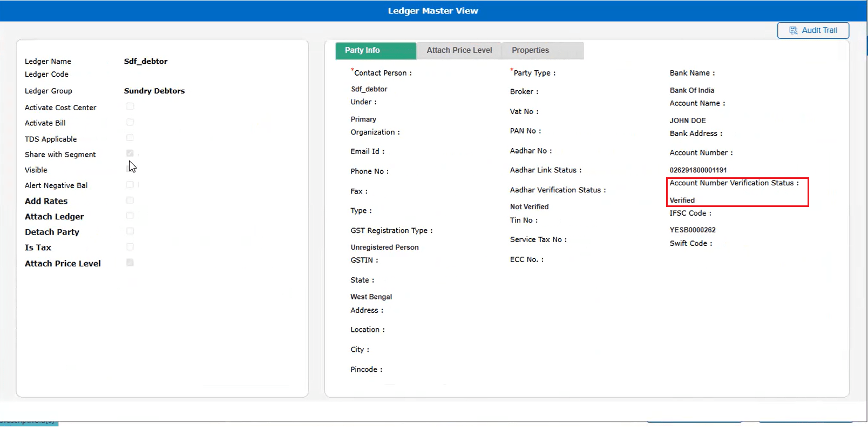Image resolution: width=868 pixels, height=428 pixels.
Task: Toggle the Attach Ledger checkbox
Action: click(130, 216)
